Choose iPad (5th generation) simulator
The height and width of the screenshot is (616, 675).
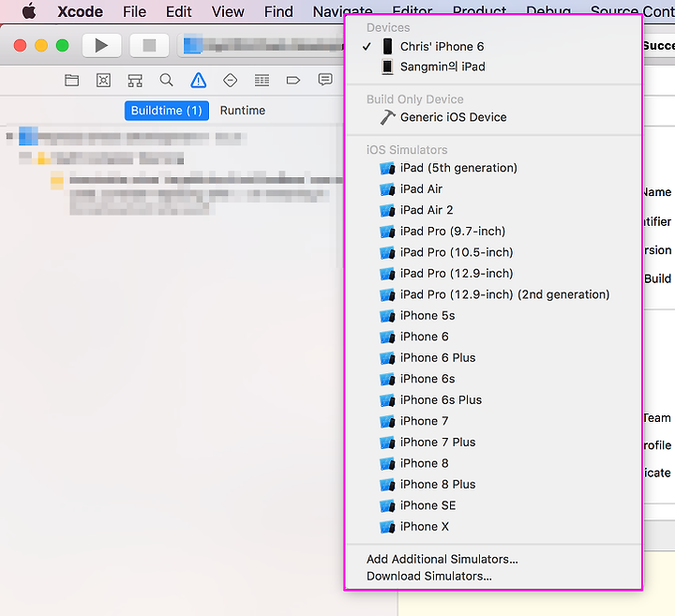pos(493,168)
